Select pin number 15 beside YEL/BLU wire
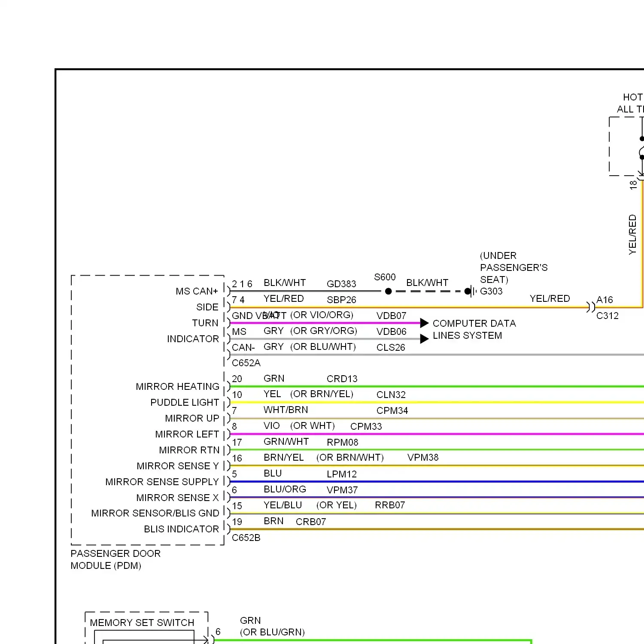 (237, 506)
